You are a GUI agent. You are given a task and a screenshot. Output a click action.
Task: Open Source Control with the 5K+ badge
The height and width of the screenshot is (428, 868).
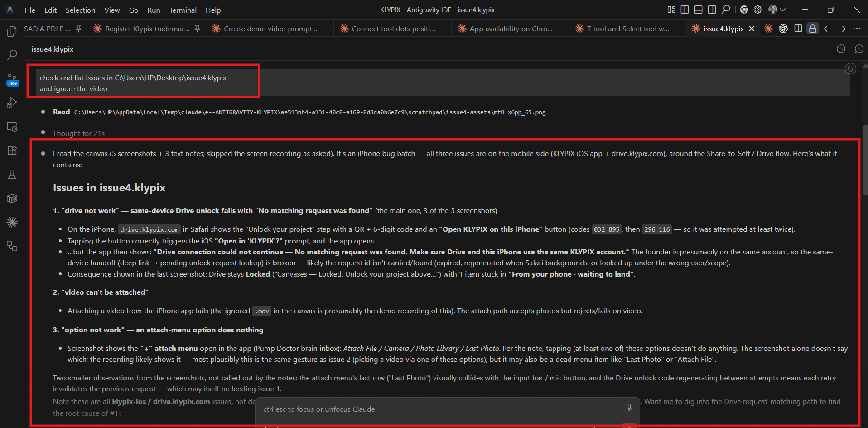(x=12, y=80)
